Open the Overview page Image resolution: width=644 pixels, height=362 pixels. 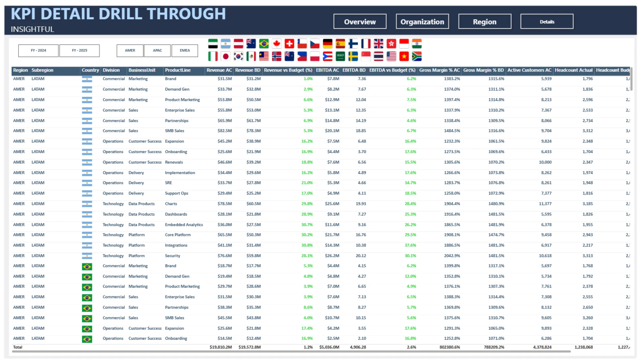point(360,22)
